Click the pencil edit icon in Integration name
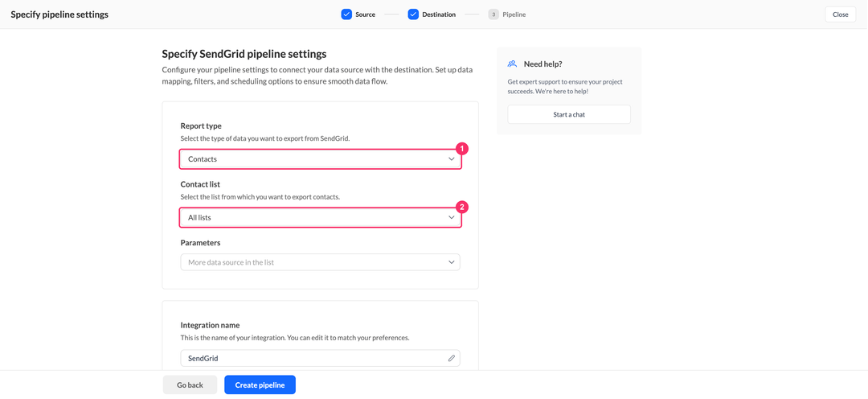Image resolution: width=868 pixels, height=399 pixels. point(451,359)
